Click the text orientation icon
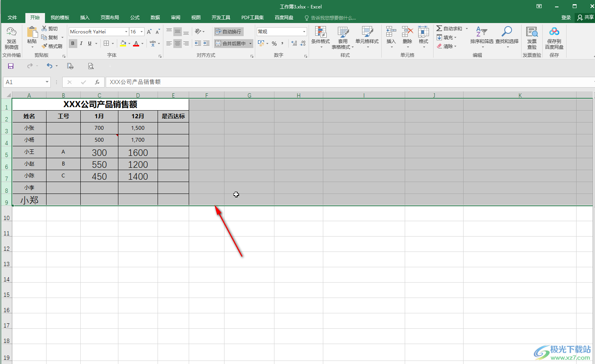Image resolution: width=595 pixels, height=364 pixels. pos(198,31)
